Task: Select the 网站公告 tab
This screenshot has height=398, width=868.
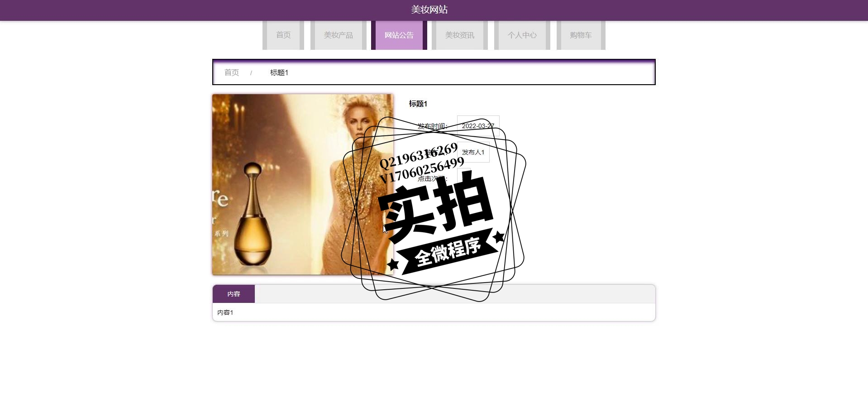Action: coord(399,35)
